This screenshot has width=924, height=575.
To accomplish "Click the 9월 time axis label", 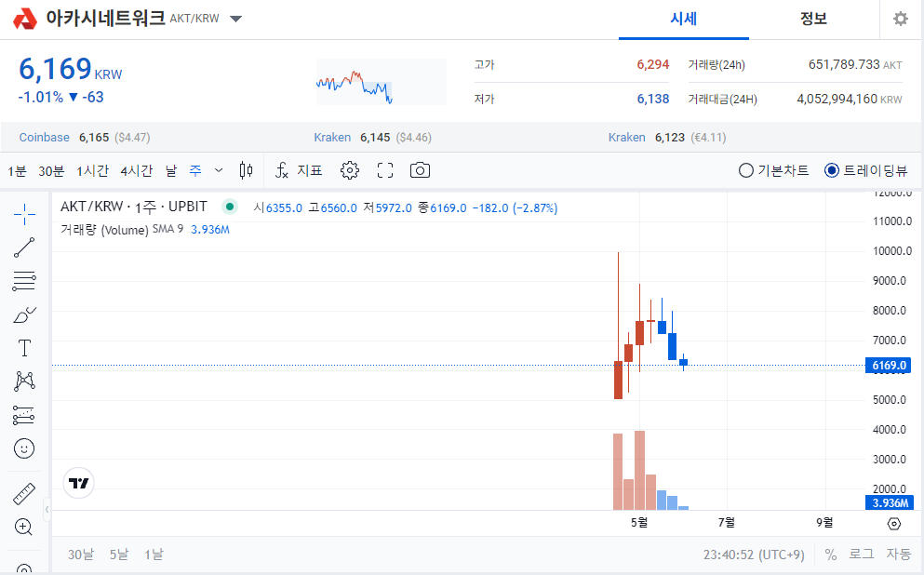I will coord(825,523).
